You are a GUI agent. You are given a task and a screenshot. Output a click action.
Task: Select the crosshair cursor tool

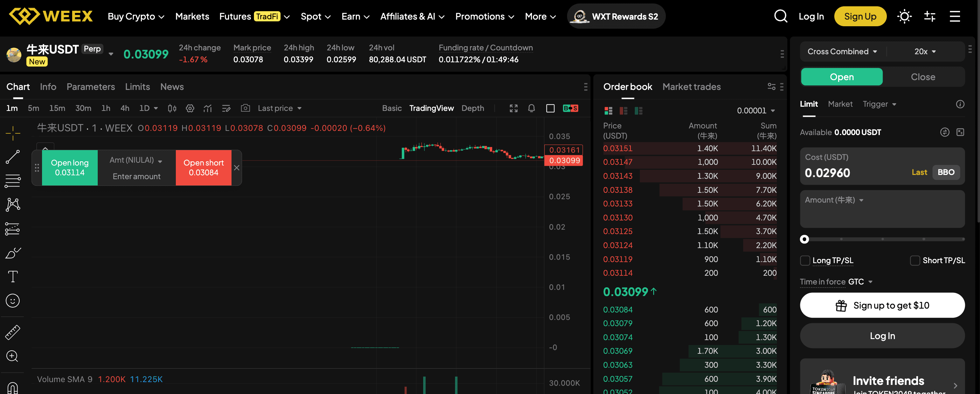click(x=13, y=133)
